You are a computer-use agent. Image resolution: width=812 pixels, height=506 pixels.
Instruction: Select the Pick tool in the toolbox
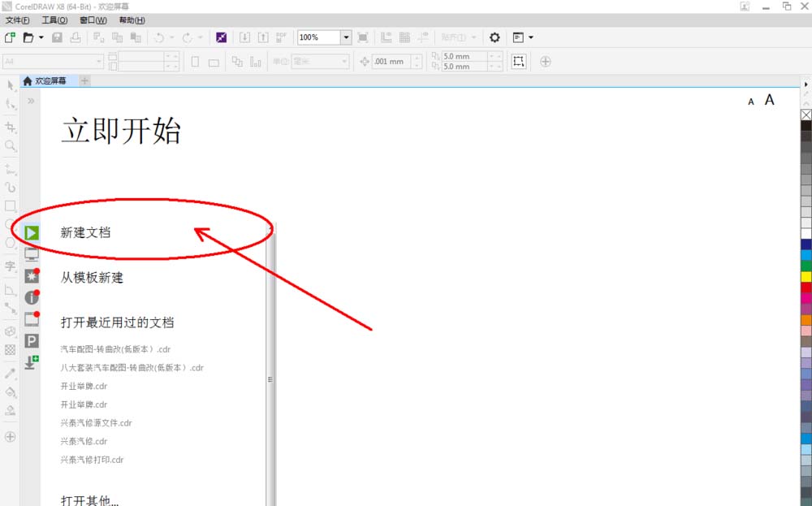coord(11,85)
